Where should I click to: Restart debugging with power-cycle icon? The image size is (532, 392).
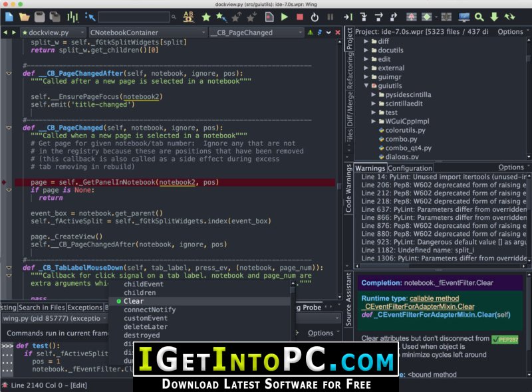[x=315, y=17]
